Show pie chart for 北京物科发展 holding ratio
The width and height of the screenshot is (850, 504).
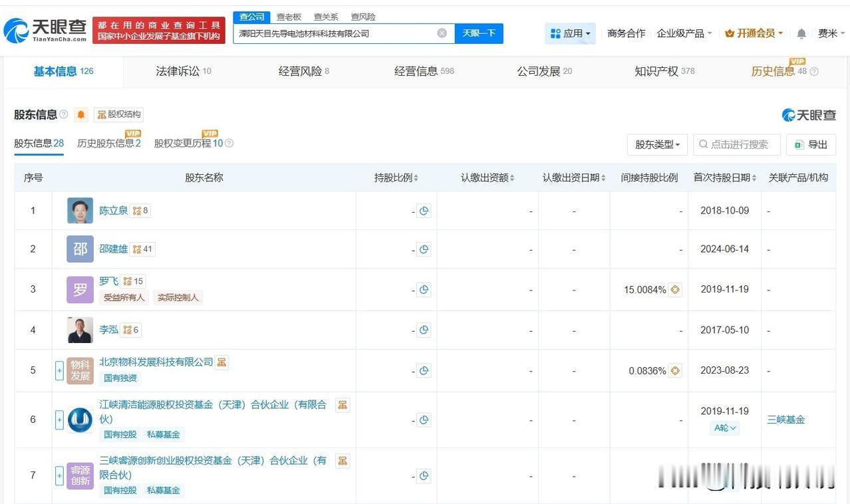[424, 370]
